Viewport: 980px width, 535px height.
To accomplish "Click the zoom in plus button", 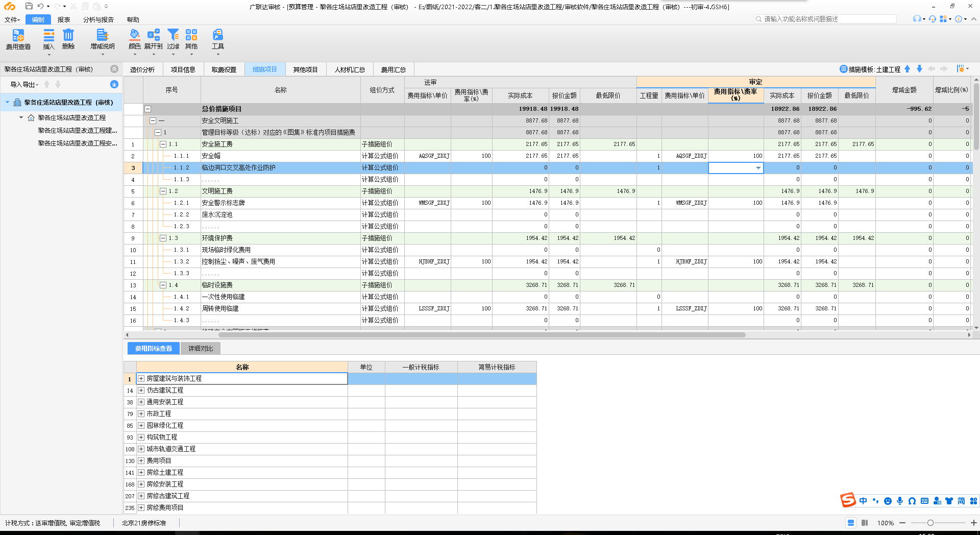I will (973, 523).
